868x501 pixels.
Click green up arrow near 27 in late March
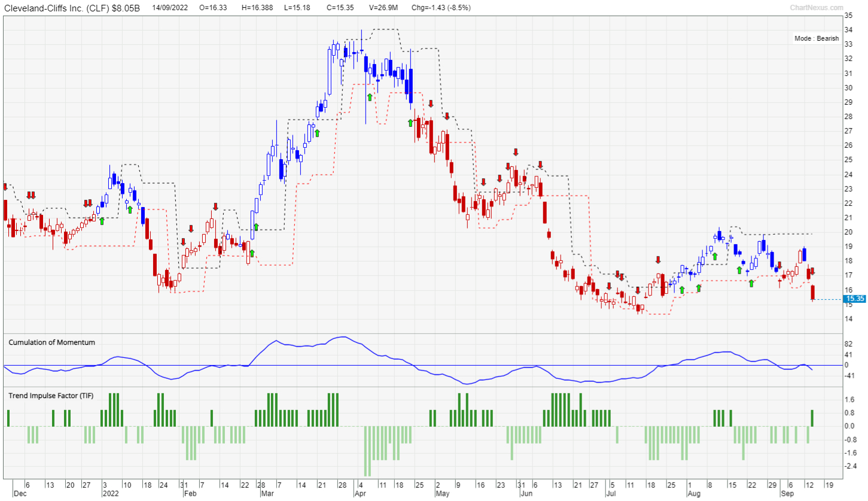317,133
